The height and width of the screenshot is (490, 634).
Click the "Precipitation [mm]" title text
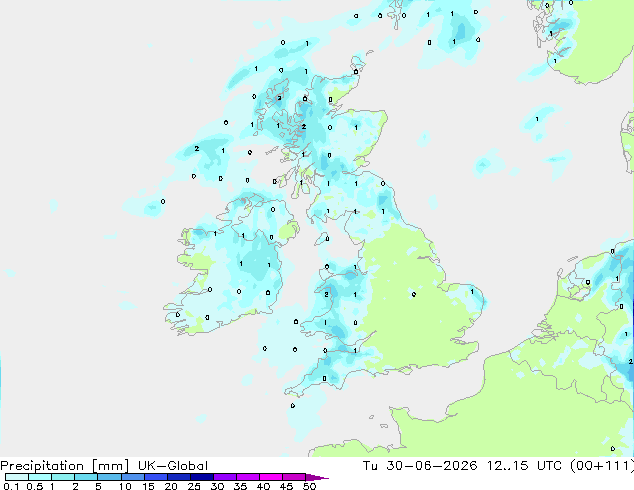point(65,466)
